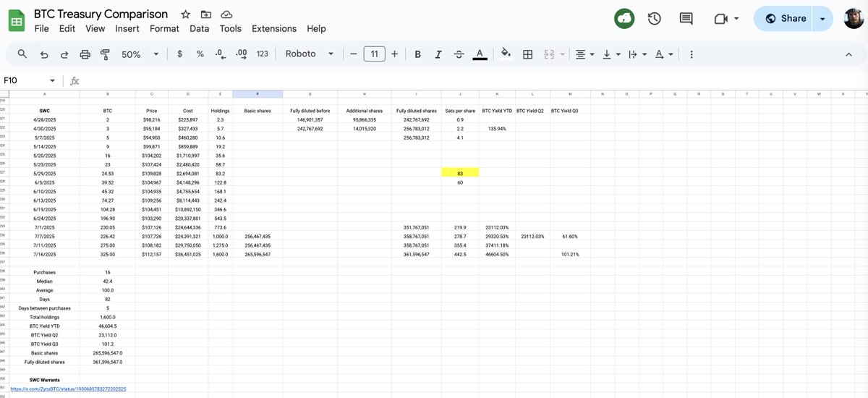Viewport: 868px width, 398px height.
Task: Click the font size field showing 11
Action: [374, 54]
